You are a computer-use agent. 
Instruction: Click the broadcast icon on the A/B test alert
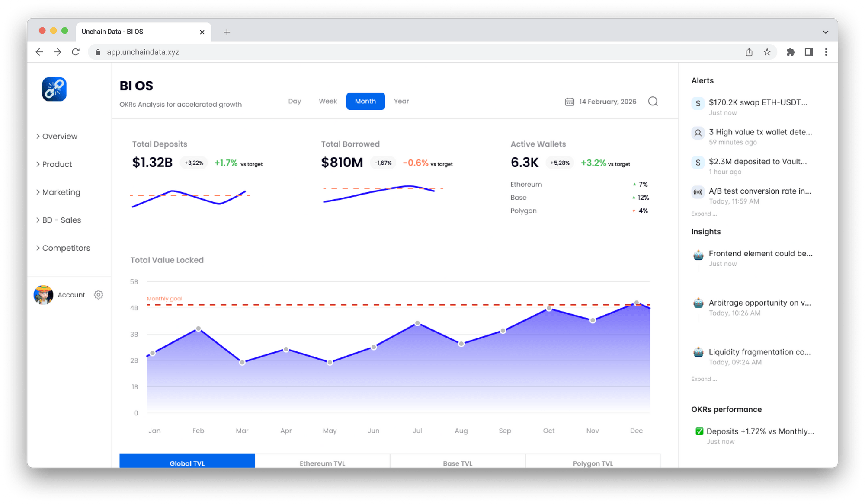click(698, 191)
